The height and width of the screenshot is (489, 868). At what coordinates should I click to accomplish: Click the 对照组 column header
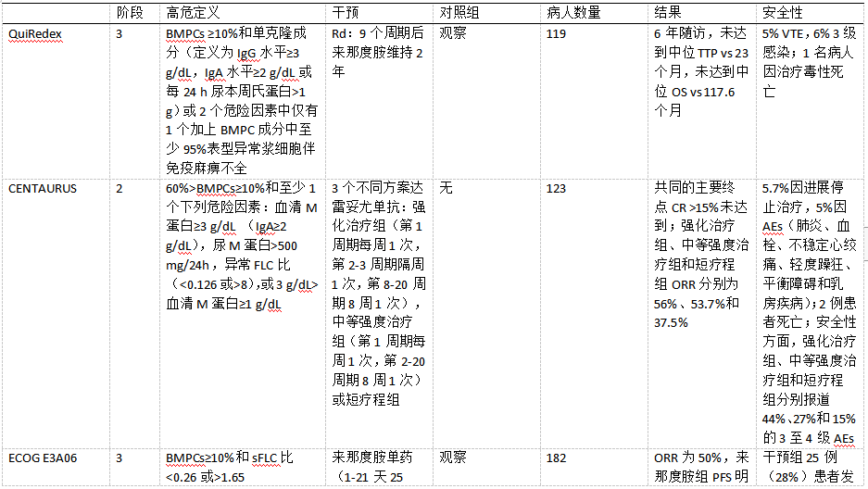459,13
